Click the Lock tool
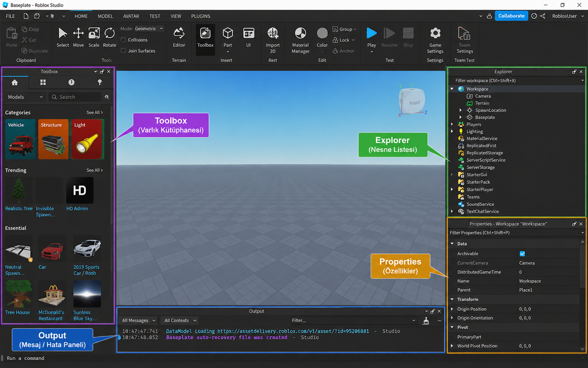588x368 pixels. coord(344,40)
